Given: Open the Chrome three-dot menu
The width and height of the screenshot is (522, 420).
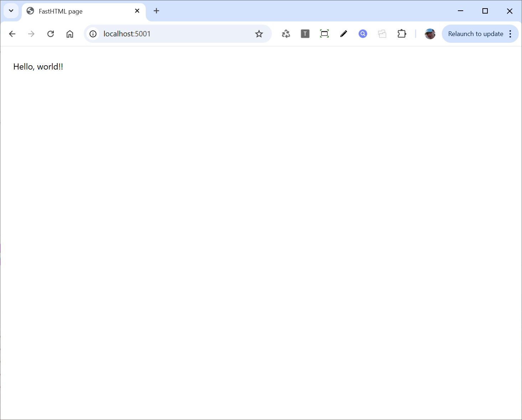Looking at the screenshot, I should pyautogui.click(x=510, y=34).
